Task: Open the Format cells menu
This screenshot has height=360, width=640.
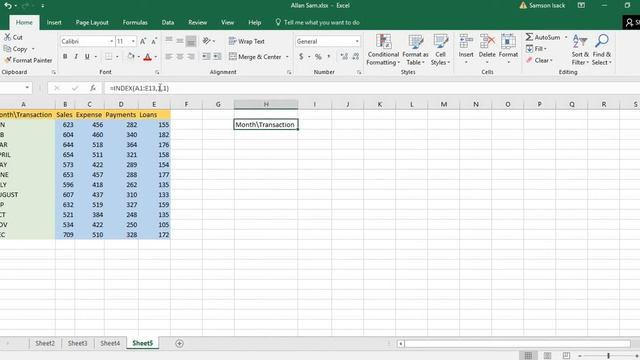Action: tap(508, 49)
